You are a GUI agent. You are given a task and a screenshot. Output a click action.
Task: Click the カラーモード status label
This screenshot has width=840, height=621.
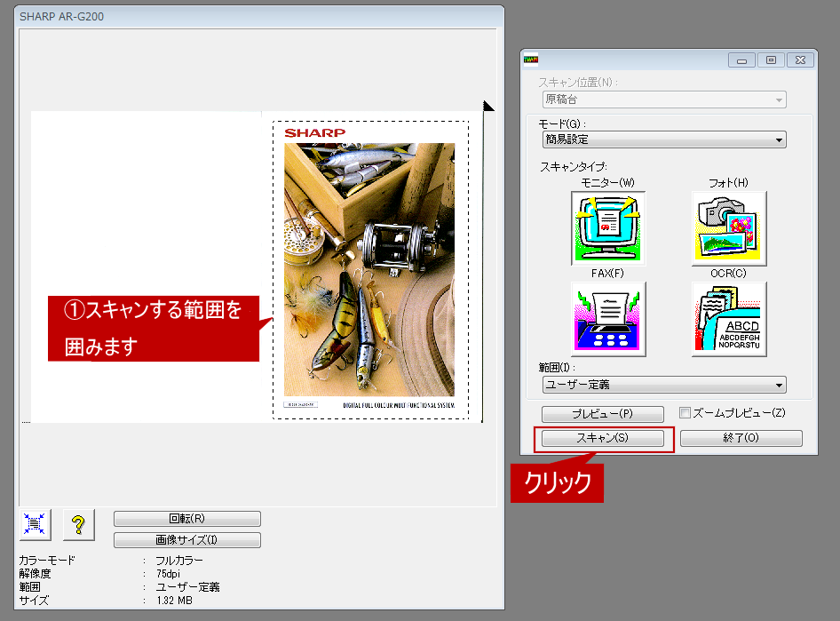click(47, 561)
